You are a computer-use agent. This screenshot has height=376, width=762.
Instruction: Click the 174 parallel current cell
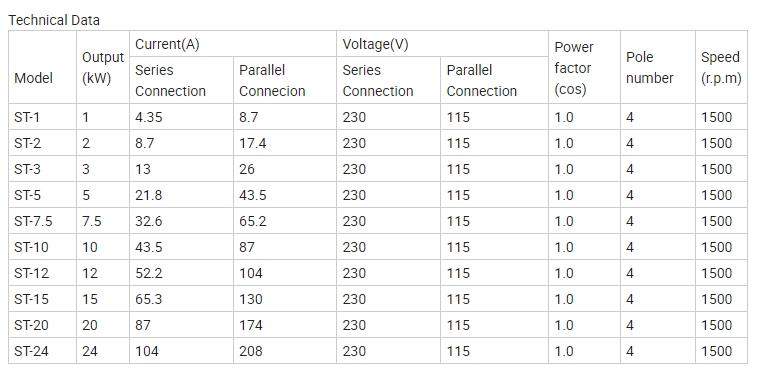(285, 325)
